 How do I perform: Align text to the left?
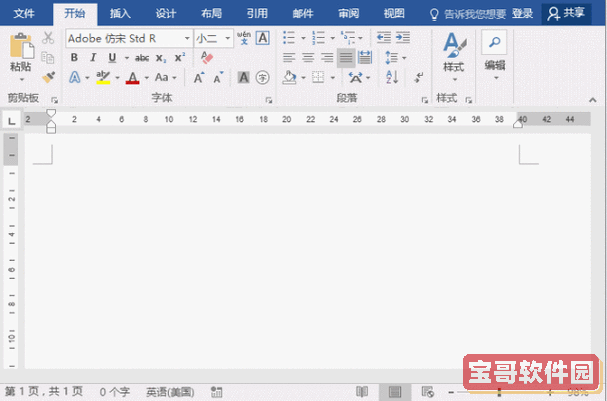point(289,58)
